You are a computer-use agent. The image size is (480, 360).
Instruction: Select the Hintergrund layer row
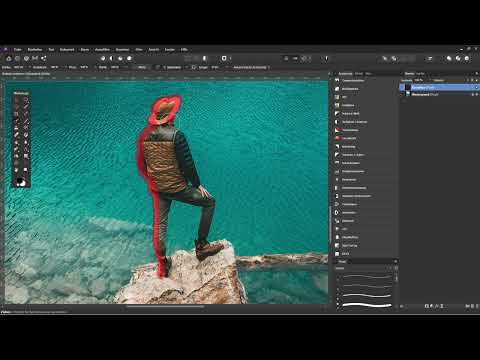[439, 95]
